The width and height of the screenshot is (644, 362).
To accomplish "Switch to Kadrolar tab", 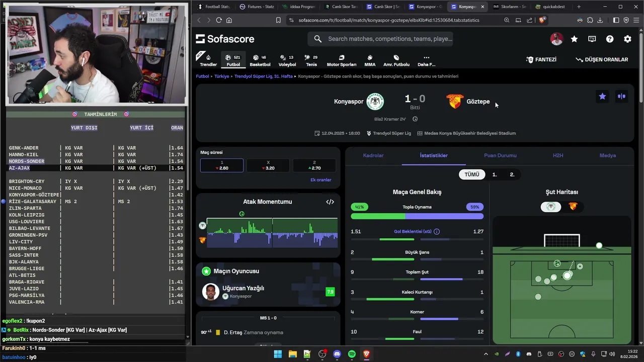I will click(373, 155).
